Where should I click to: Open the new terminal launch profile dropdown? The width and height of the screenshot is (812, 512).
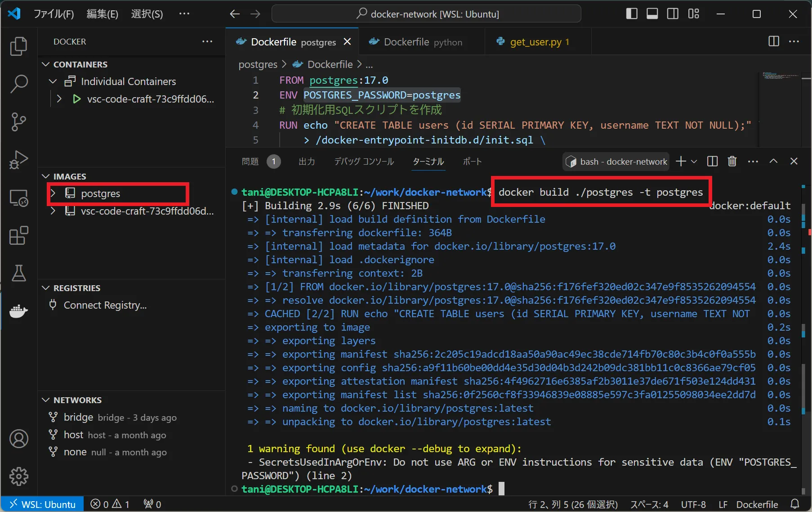tap(694, 162)
